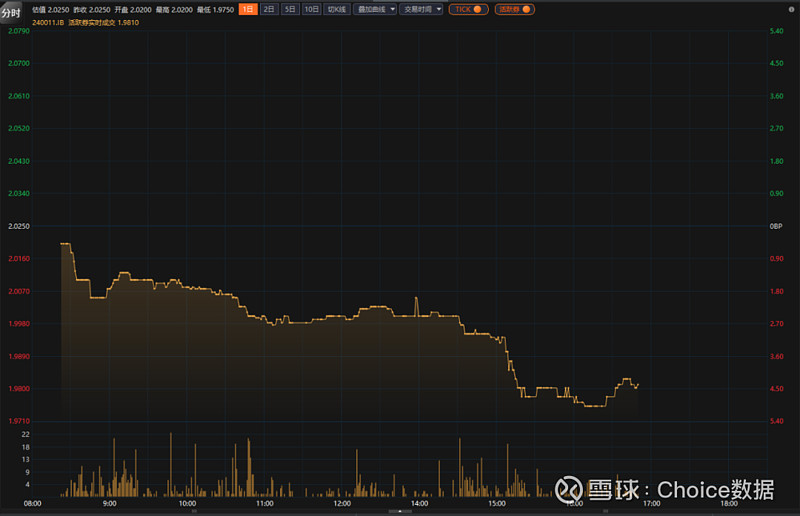Select the 1日 period tab

(247, 9)
